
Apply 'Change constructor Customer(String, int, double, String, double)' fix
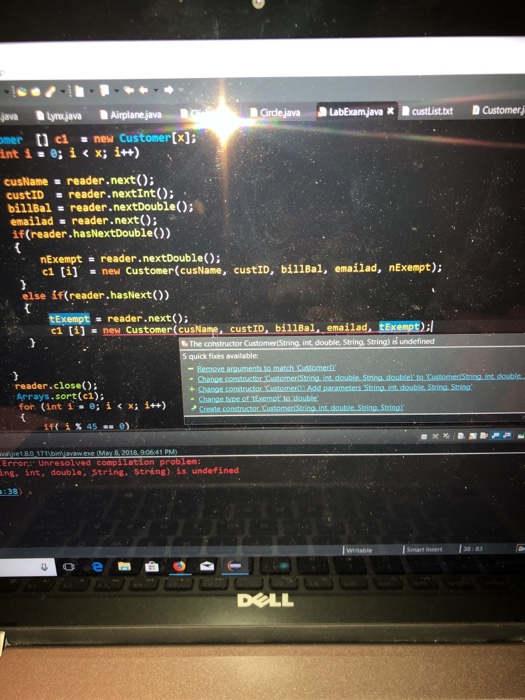[x=361, y=378]
